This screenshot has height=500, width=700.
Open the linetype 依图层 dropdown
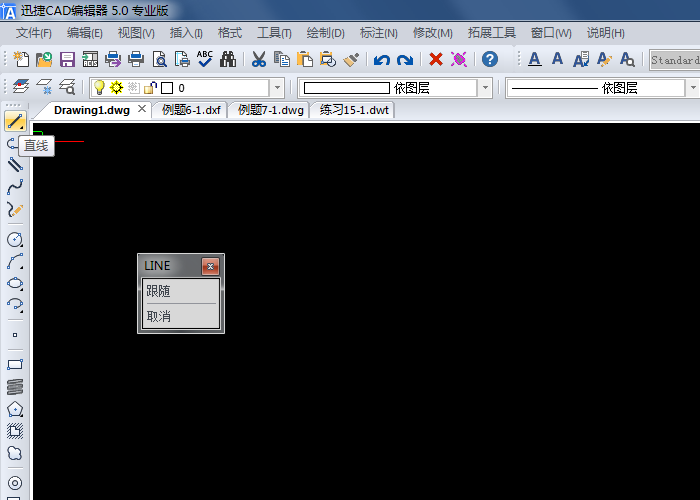693,88
